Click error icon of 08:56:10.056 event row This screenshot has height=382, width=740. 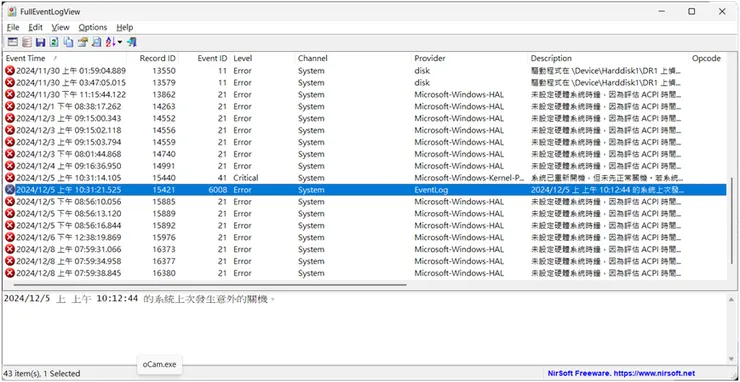(x=10, y=202)
